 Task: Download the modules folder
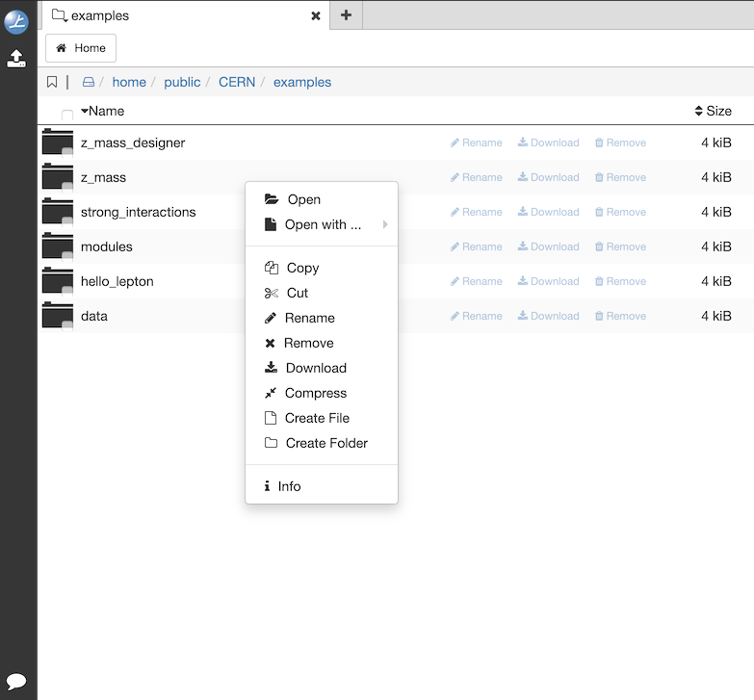click(548, 246)
